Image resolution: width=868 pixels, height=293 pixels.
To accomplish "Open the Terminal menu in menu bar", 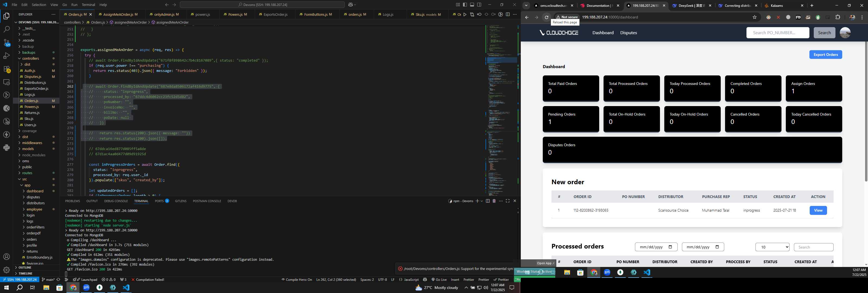I will pos(88,5).
